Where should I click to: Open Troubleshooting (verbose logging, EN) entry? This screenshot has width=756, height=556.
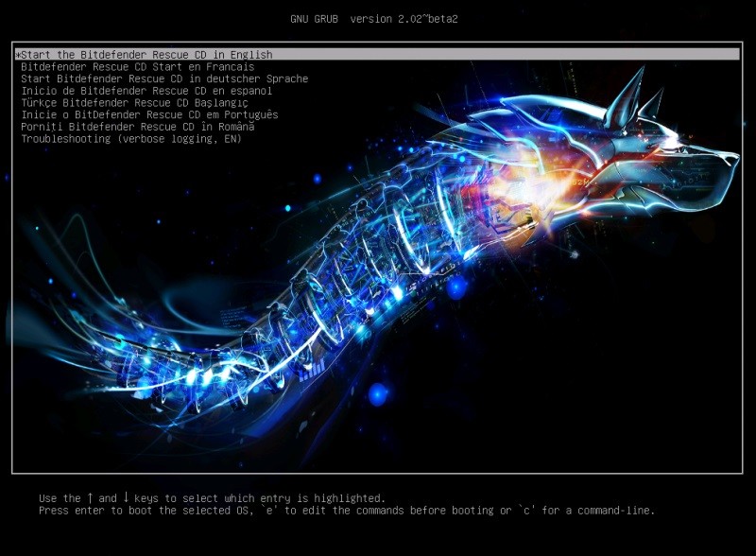[x=131, y=139]
